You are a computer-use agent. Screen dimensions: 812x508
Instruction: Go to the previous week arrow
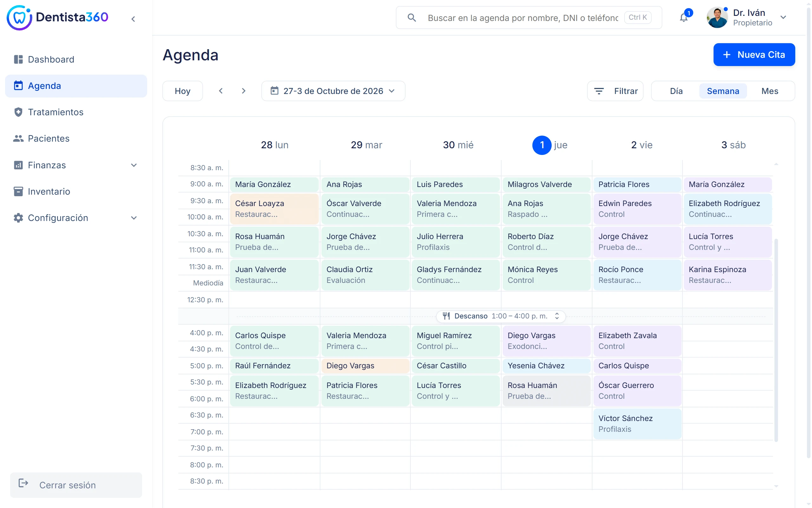pyautogui.click(x=221, y=91)
